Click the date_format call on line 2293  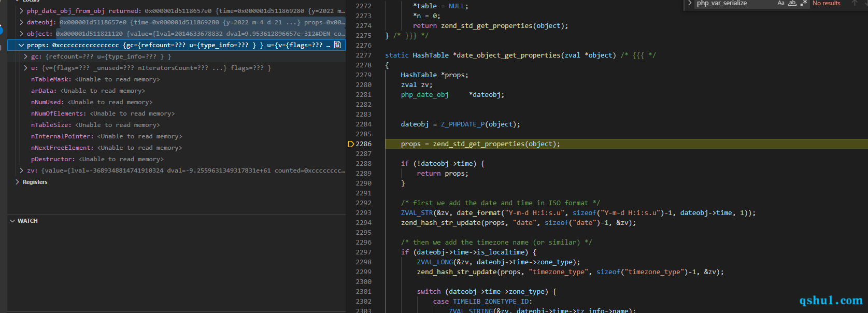tap(479, 213)
